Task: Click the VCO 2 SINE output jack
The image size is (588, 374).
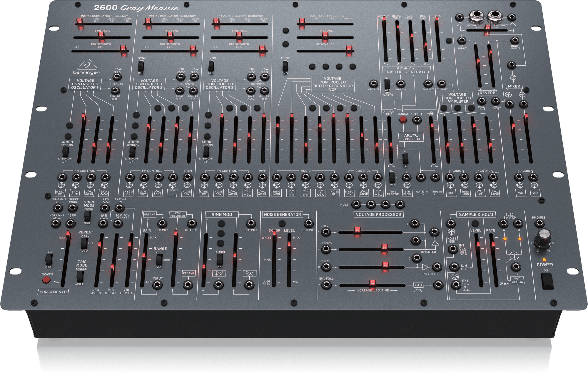Action: (180, 90)
